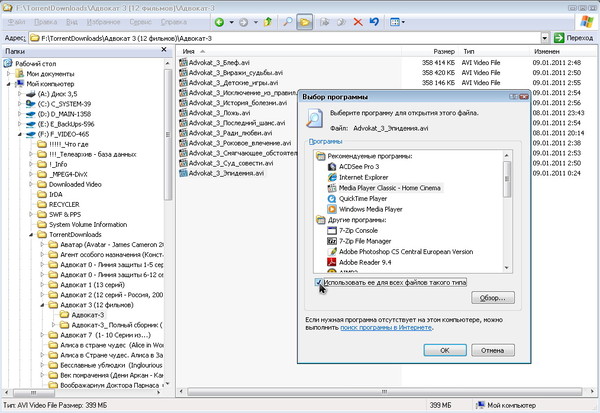Open the Сервис menu
Image resolution: width=600 pixels, height=413 pixels.
(140, 22)
